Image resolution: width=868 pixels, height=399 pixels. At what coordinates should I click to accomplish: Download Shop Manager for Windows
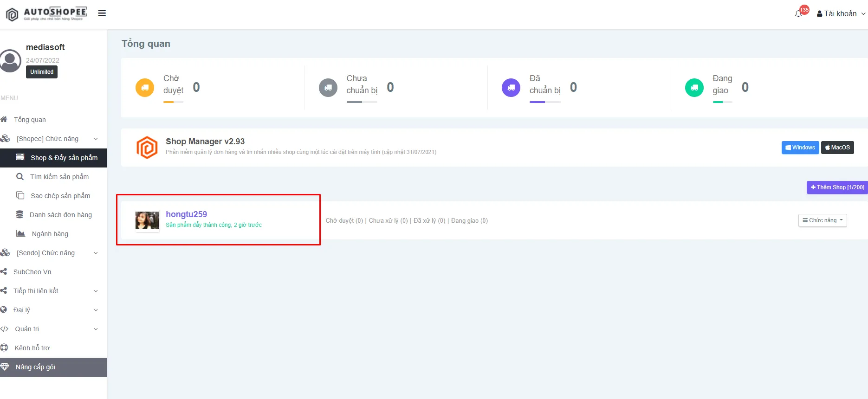(x=800, y=148)
